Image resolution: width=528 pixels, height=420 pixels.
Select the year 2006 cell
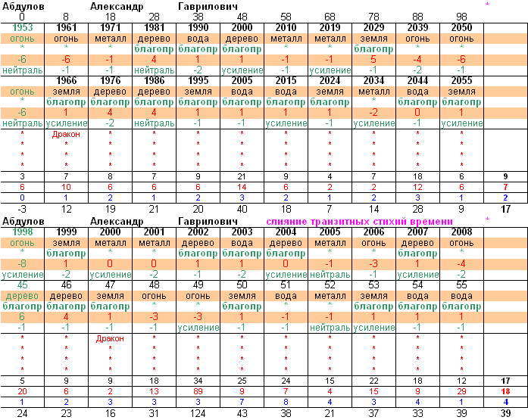click(x=373, y=232)
